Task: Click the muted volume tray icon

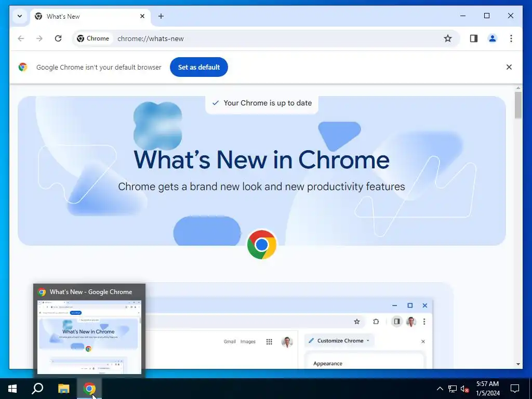Action: click(x=464, y=389)
